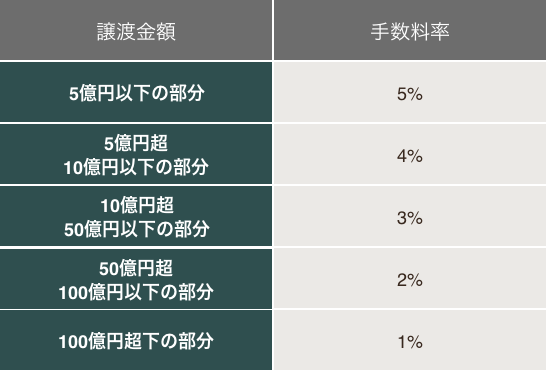Screen dimensions: 546x370
Task: Select the 100億円超下の部分 row label
Action: (x=136, y=340)
